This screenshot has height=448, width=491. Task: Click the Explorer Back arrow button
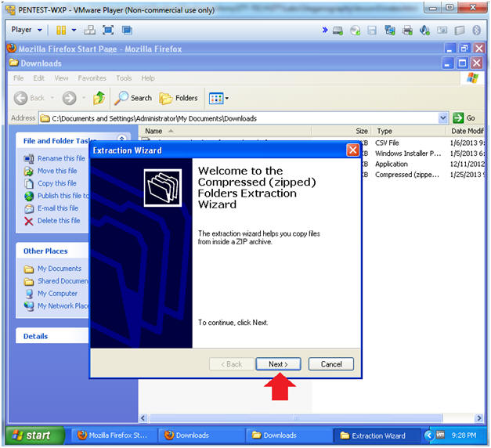tap(30, 98)
